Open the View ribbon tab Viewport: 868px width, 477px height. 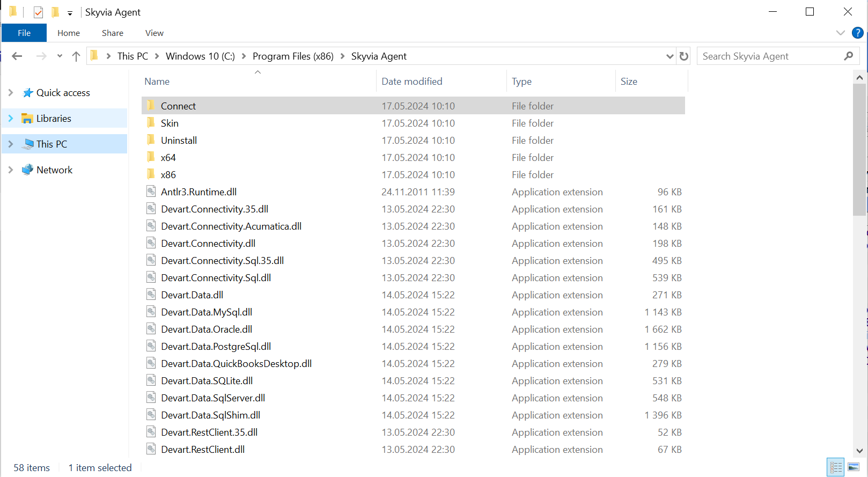[155, 33]
